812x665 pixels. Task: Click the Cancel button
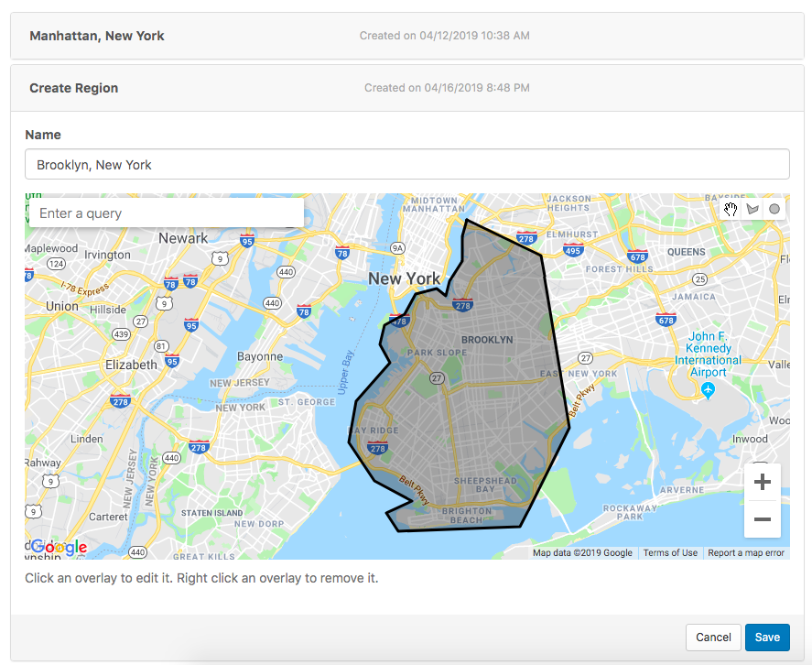(x=713, y=637)
